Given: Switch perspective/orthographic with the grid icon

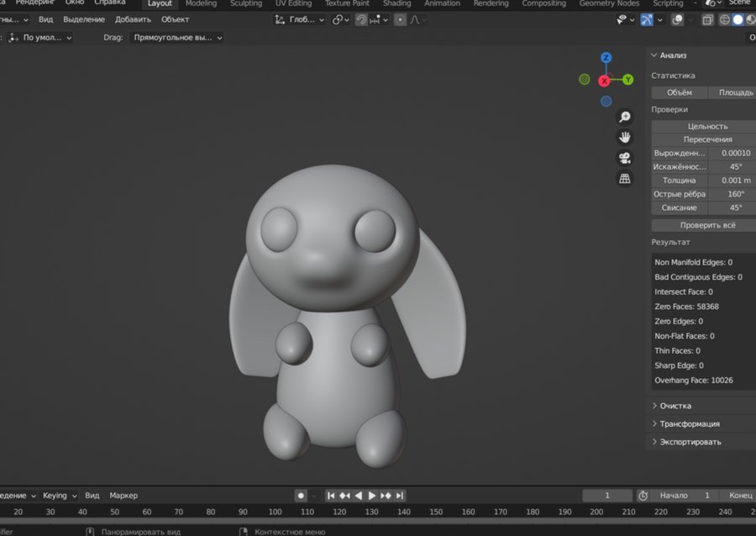Looking at the screenshot, I should [x=624, y=178].
